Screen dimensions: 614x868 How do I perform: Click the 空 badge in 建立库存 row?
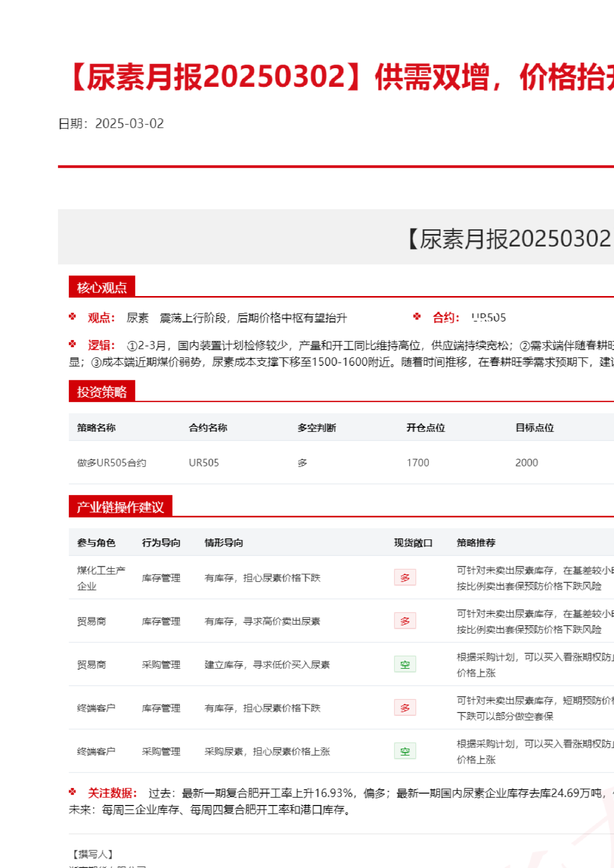[405, 664]
